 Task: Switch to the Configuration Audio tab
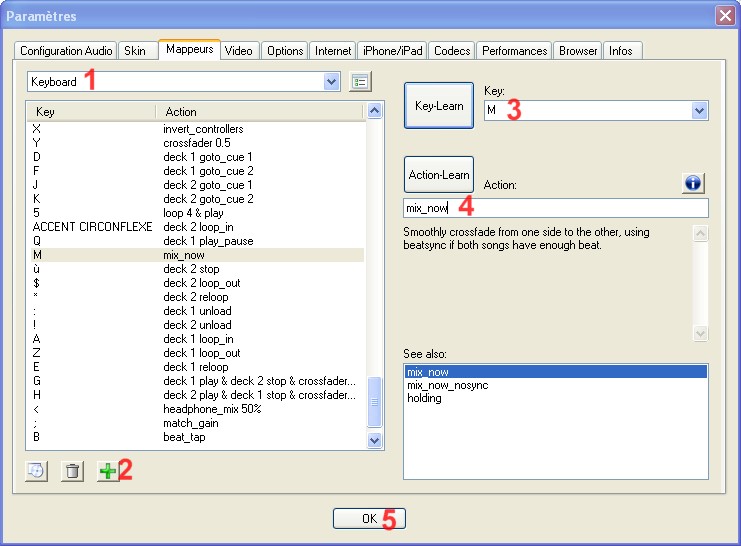[x=66, y=51]
